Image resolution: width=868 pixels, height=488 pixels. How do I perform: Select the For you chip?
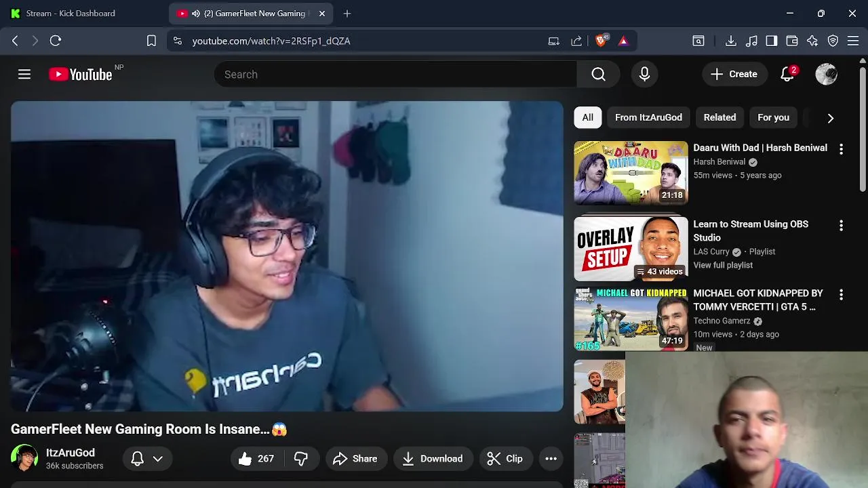click(x=773, y=117)
